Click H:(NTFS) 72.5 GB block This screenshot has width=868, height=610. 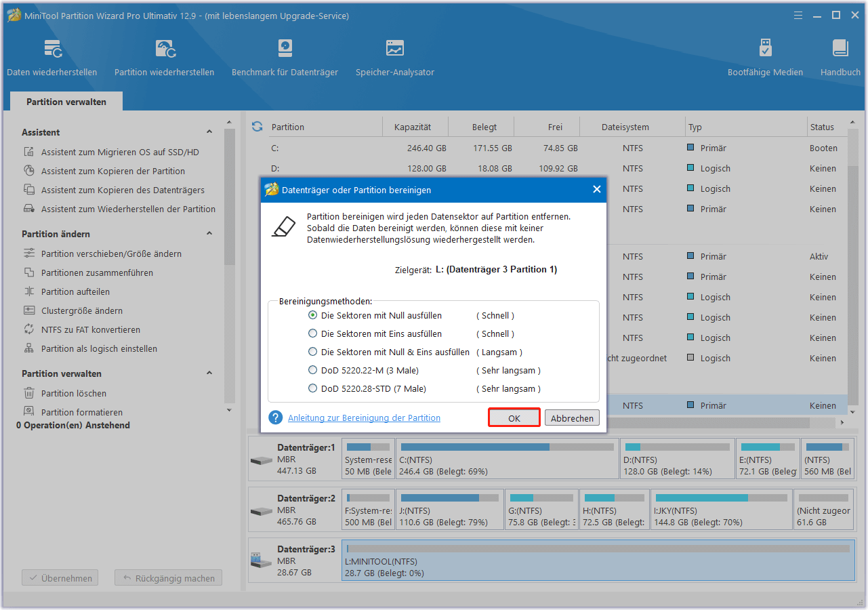pos(614,510)
